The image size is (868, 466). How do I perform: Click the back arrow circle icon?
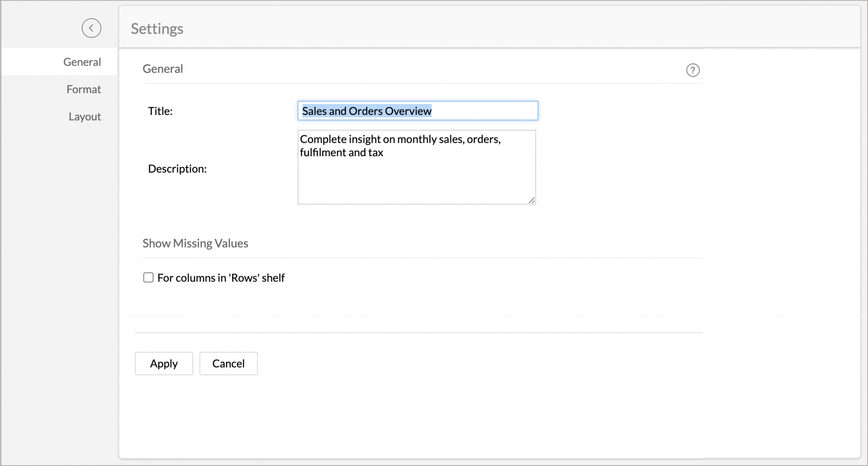(91, 28)
